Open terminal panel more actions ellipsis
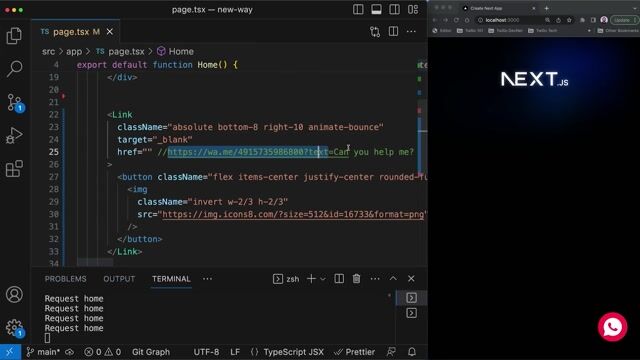Viewport: 640px width, 360px height. [375, 279]
